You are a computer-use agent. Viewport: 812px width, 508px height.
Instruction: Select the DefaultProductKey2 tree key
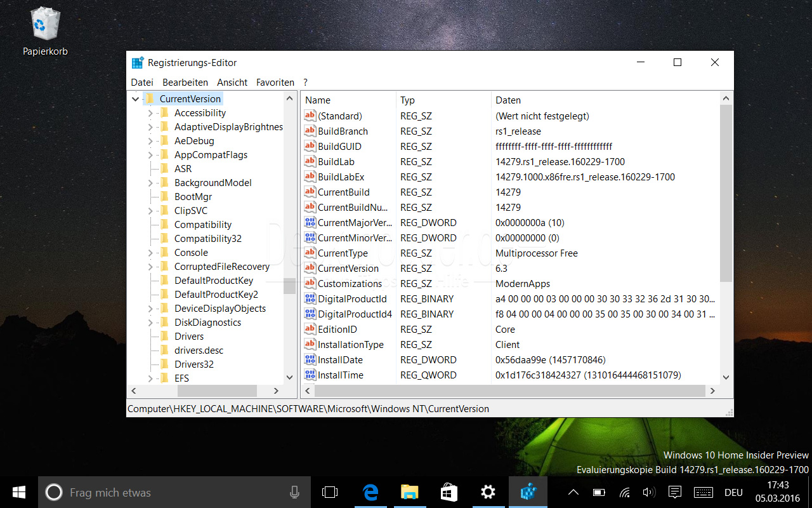216,294
